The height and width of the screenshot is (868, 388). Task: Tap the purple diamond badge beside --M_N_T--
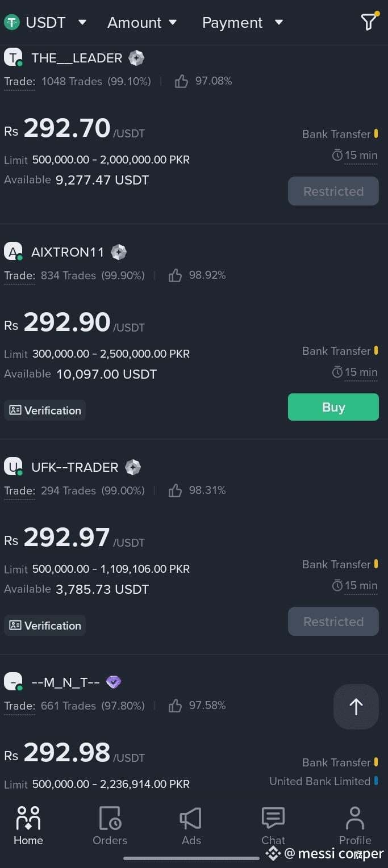114,682
